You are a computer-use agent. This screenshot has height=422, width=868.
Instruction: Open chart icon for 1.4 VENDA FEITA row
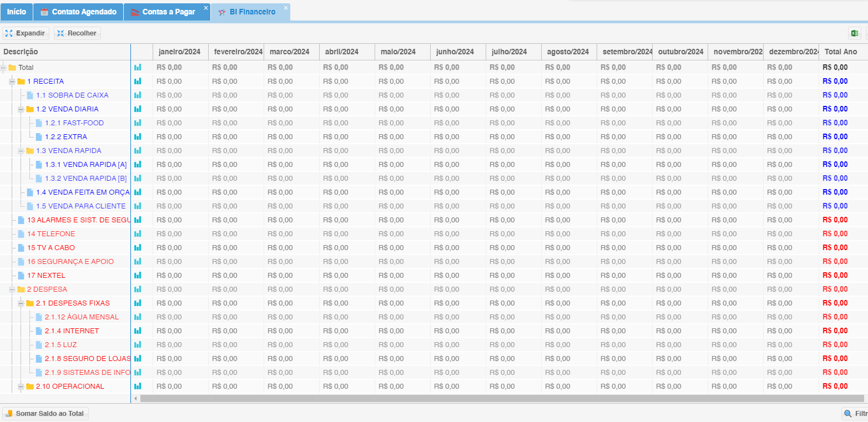tap(138, 192)
